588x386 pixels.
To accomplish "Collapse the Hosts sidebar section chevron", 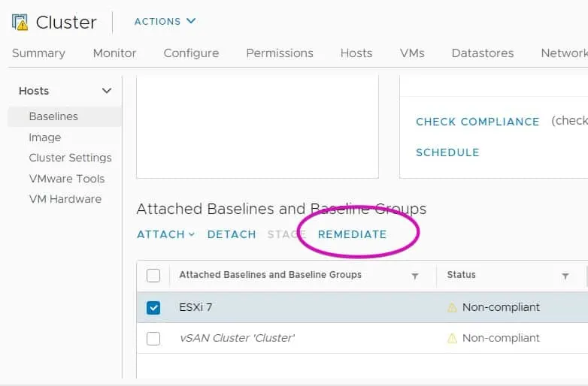I will pos(107,91).
